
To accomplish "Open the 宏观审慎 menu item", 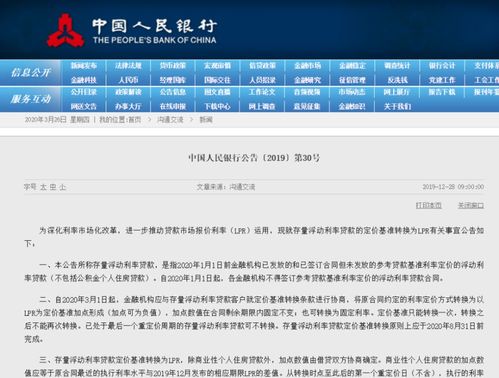I will click(217, 66).
